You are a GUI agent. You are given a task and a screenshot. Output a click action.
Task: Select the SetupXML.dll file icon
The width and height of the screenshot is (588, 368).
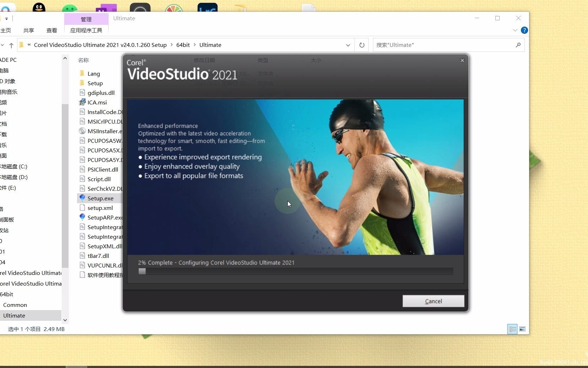82,246
